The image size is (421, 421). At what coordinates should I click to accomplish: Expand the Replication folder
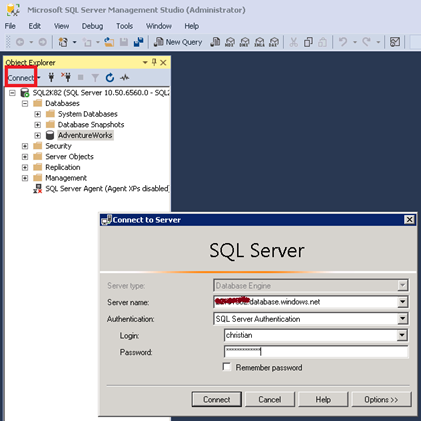click(x=25, y=167)
